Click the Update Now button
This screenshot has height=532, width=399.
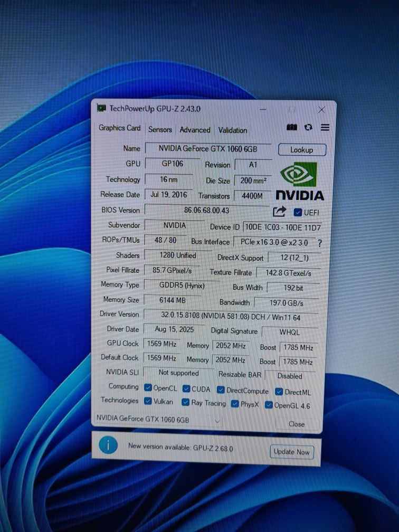(291, 452)
